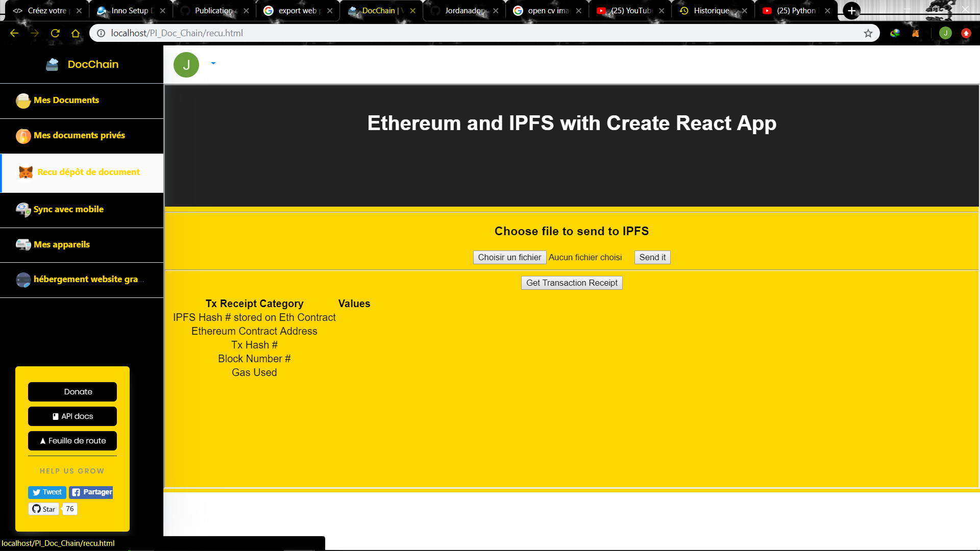Click the DocChain logo icon in sidebar
The height and width of the screenshot is (551, 980).
click(52, 65)
